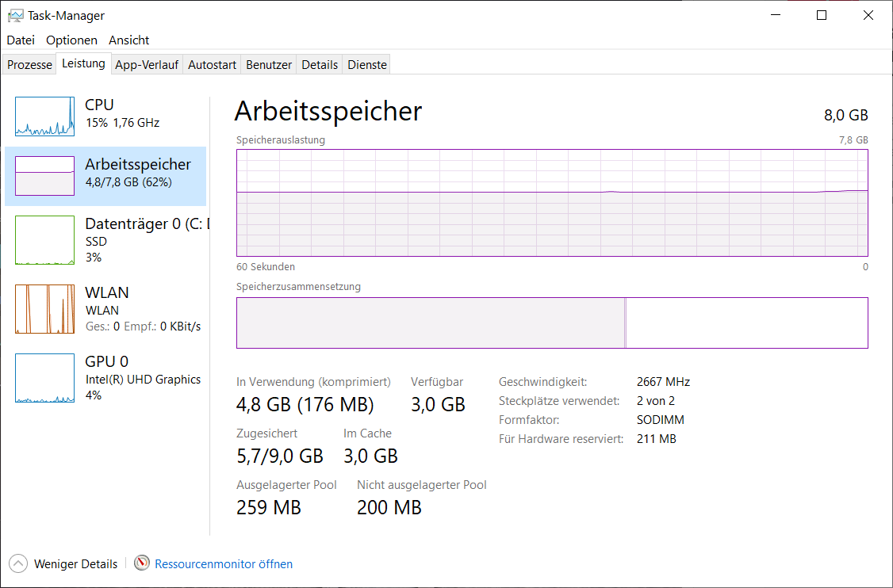
Task: Select the Arbeitsspeicher mini graph
Action: click(44, 176)
